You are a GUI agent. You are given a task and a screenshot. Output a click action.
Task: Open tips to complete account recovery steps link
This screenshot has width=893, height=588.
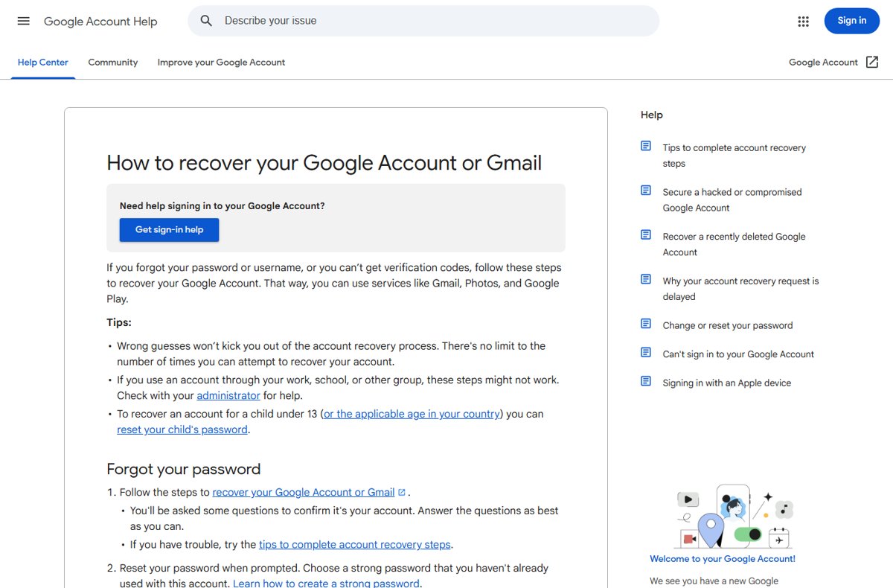[x=355, y=544]
